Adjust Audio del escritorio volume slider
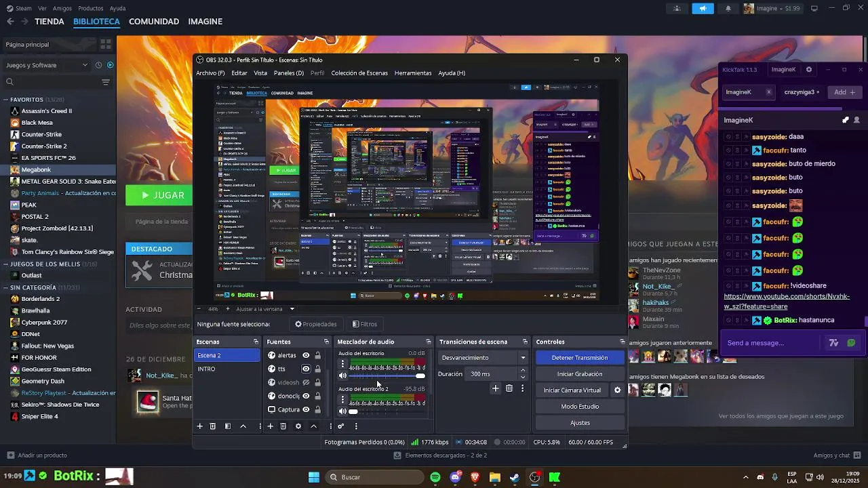Viewport: 868px width, 488px height. click(387, 375)
